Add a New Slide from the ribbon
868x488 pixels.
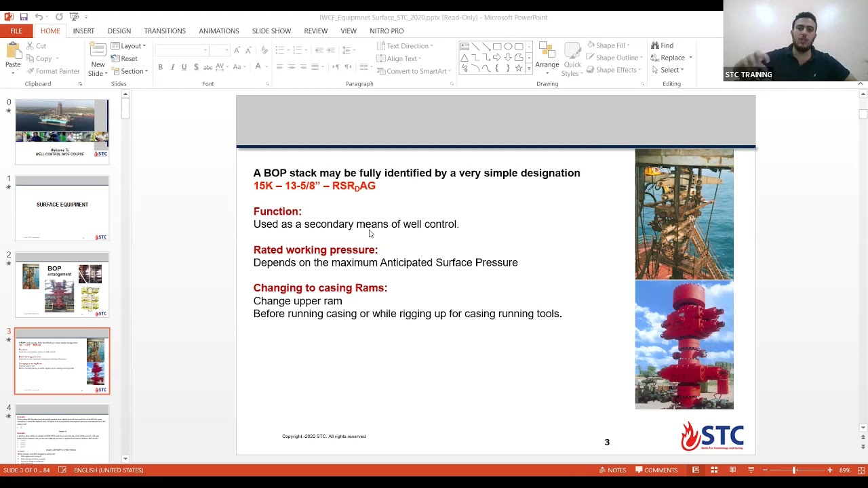click(x=98, y=59)
